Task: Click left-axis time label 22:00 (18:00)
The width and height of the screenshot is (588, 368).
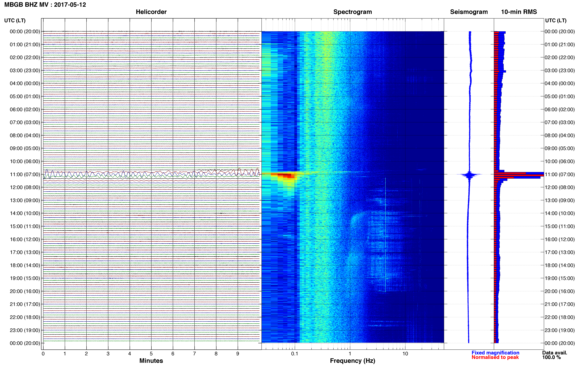Action: click(x=25, y=317)
